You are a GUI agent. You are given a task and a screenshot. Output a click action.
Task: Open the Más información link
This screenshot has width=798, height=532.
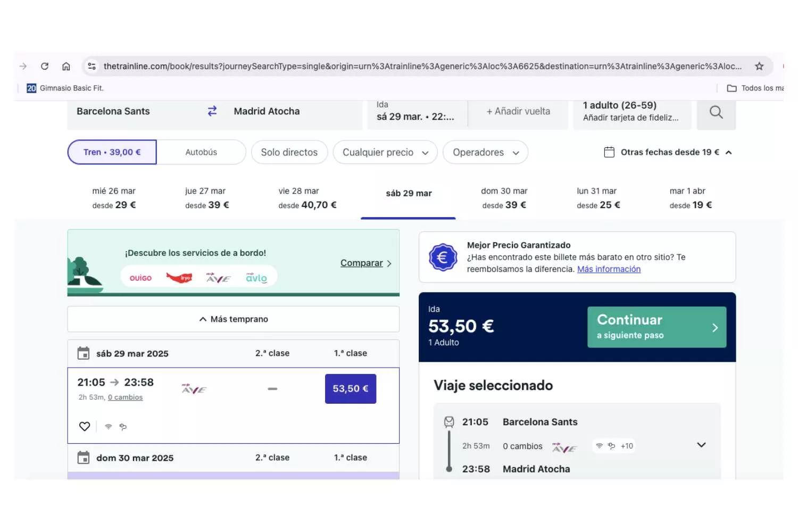[x=609, y=269]
